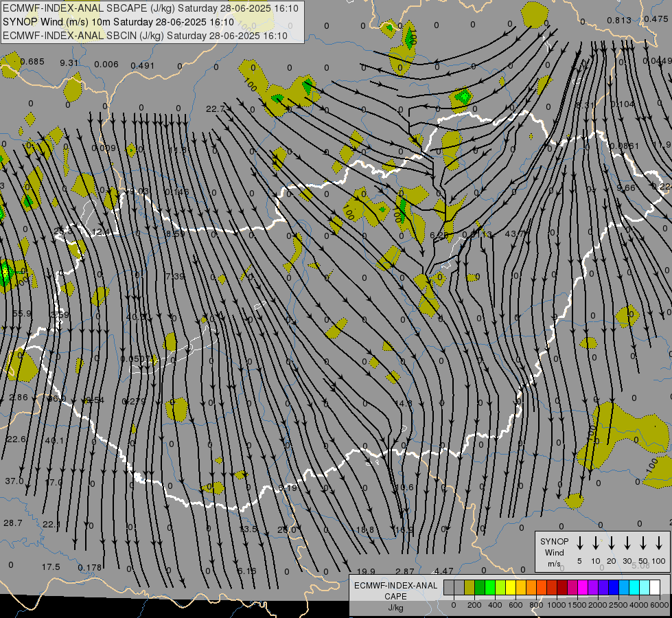Click the 10 m/s wind arrow in legend
The height and width of the screenshot is (618, 672).
click(596, 543)
